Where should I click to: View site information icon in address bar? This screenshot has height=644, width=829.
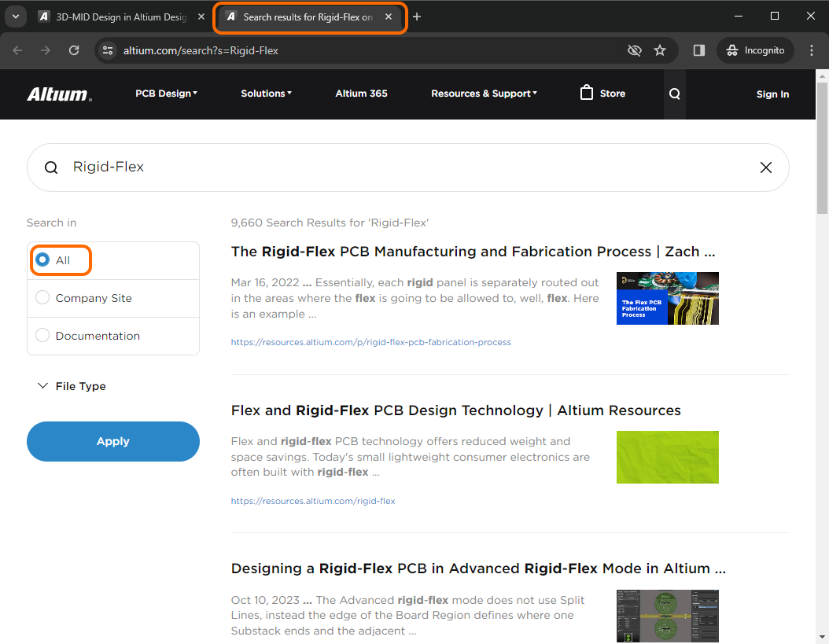coord(108,50)
